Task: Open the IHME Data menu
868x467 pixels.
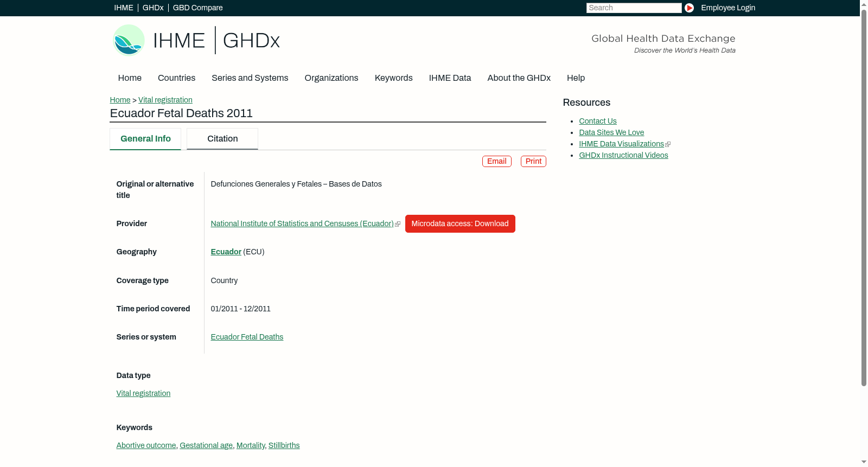Action: click(x=450, y=78)
